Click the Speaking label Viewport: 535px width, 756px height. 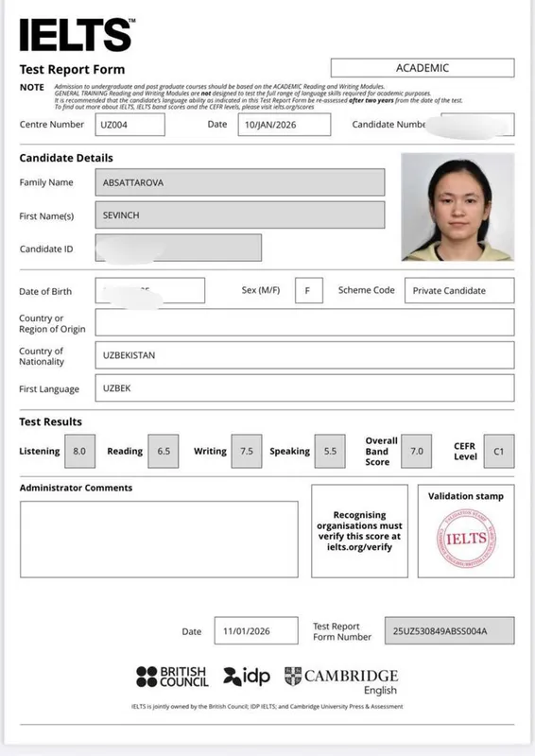click(x=290, y=452)
